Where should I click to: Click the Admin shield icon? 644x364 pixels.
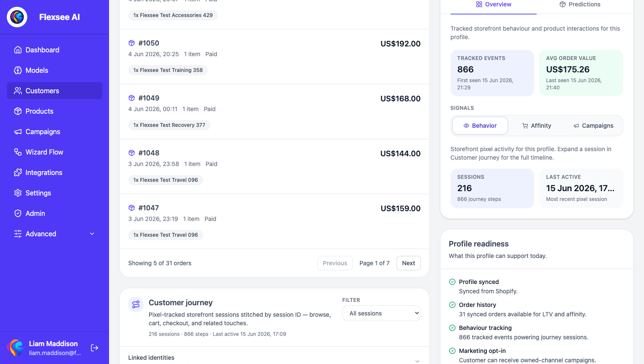click(18, 213)
